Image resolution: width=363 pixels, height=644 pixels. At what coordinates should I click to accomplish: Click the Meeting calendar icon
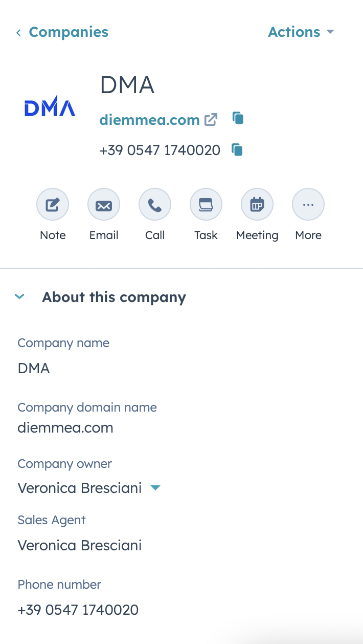click(x=257, y=205)
